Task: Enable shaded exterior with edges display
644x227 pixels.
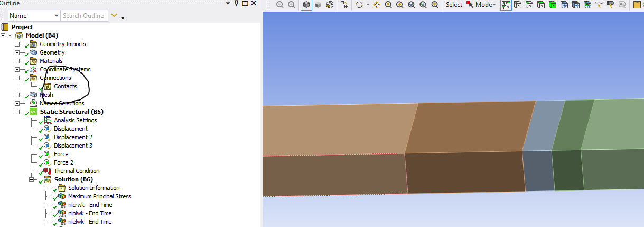Action: pos(306,5)
